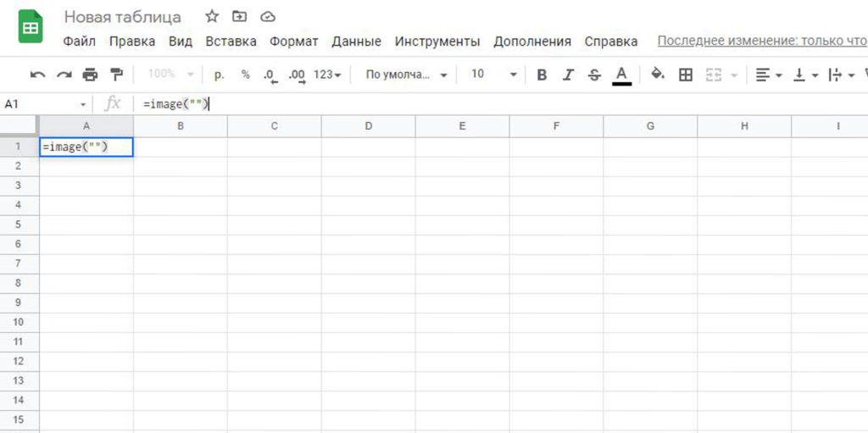Viewport: 868px width, 433px height.
Task: Open the font size 10 dropdown
Action: tap(493, 75)
